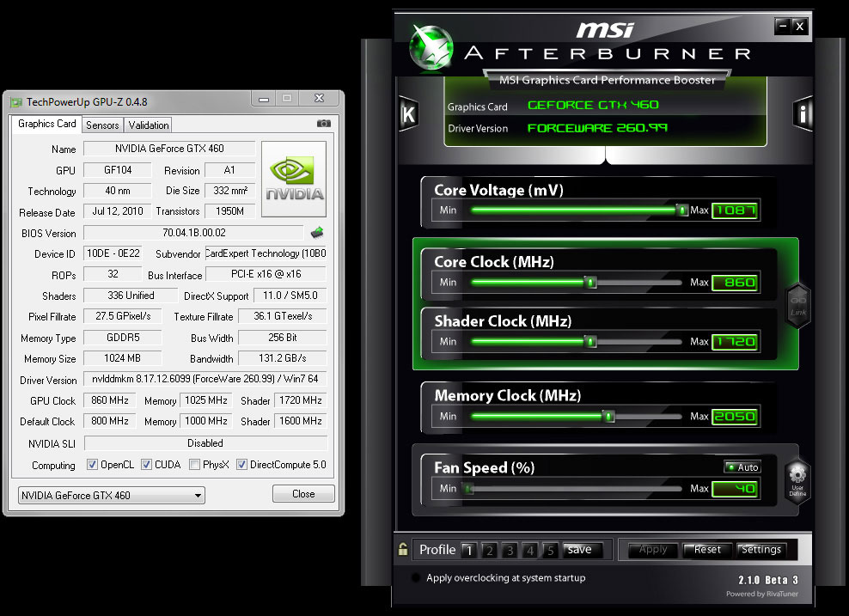The height and width of the screenshot is (616, 849).
Task: Click the NVIDIA SLI Disabled field
Action: point(205,442)
